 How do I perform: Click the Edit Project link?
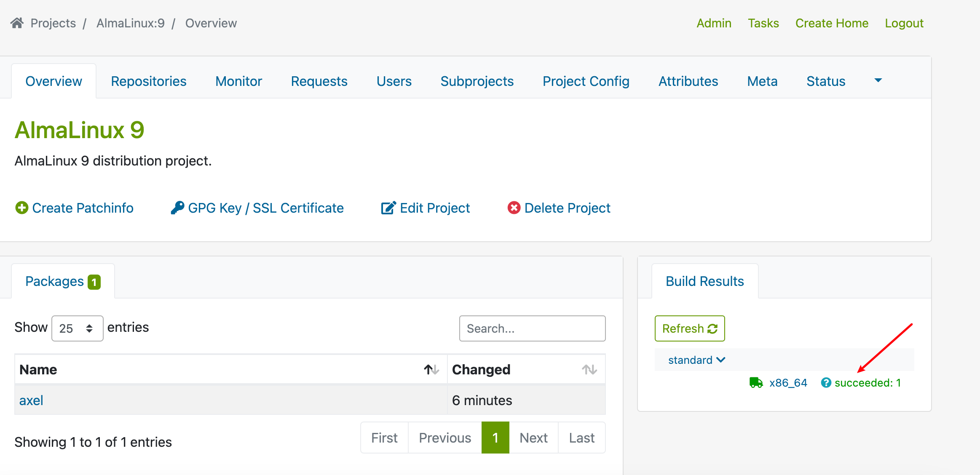click(x=435, y=208)
